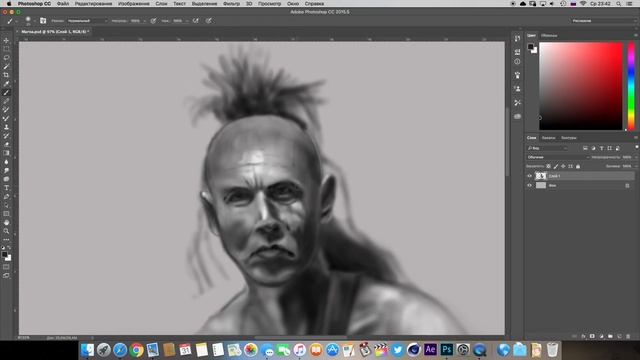640x360 pixels.
Task: Turn layer filtering on or off
Action: point(637,147)
